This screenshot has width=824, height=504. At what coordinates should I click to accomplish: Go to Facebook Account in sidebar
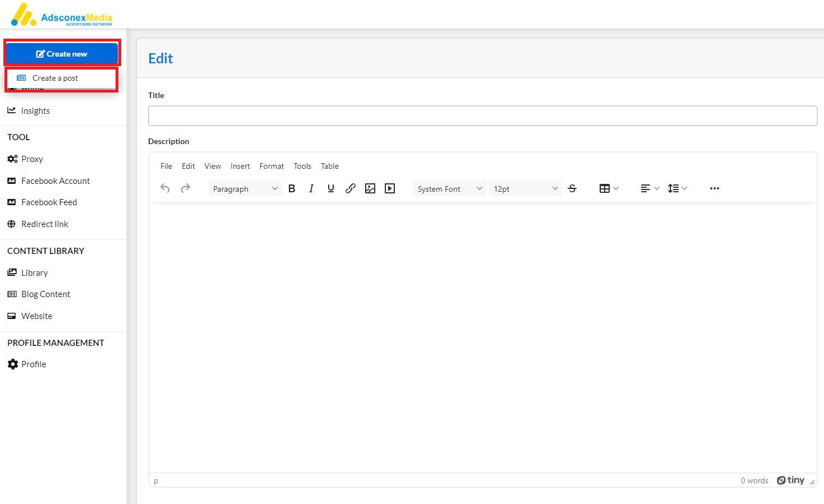tap(55, 181)
